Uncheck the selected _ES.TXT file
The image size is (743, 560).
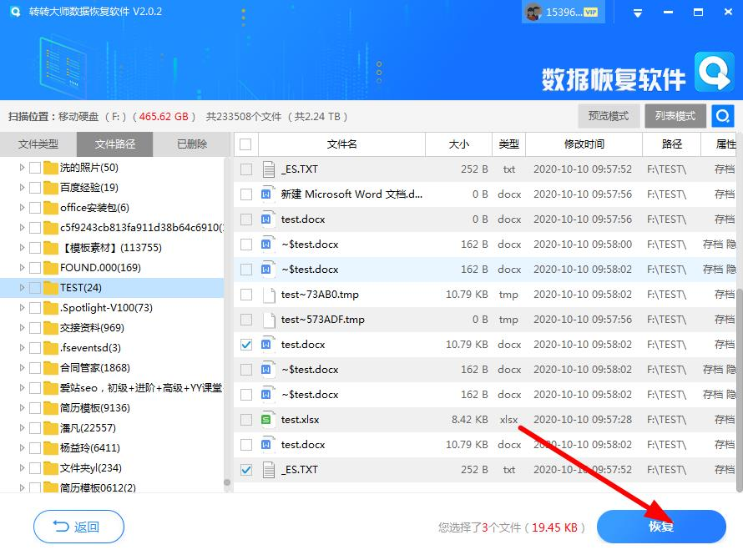(x=245, y=469)
